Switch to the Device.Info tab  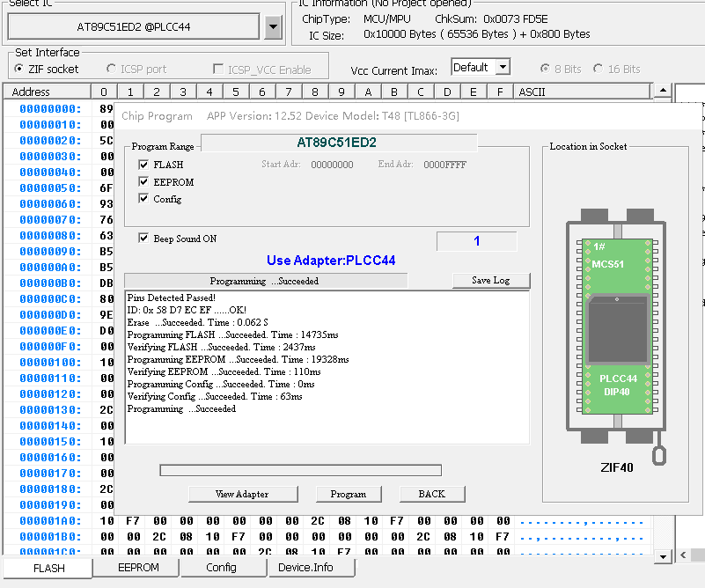point(305,568)
